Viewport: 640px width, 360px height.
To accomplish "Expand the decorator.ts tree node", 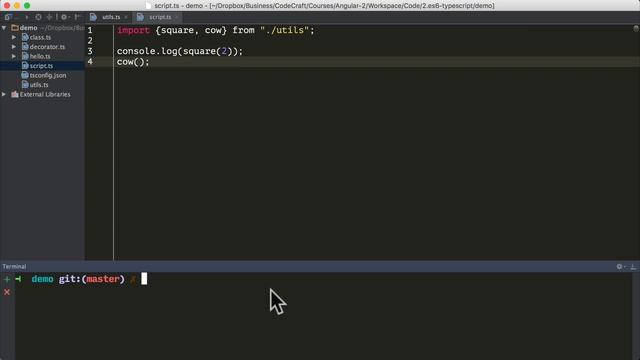I will (14, 47).
